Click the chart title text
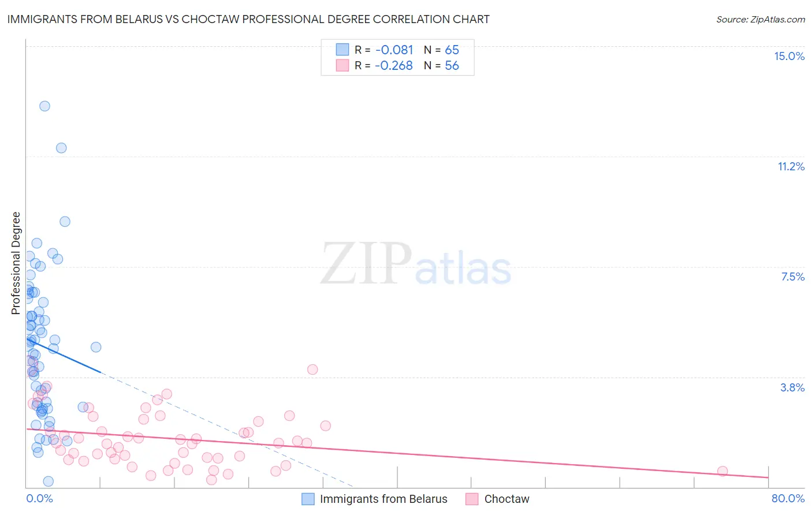Screen dimensions: 812x515 point(248,19)
